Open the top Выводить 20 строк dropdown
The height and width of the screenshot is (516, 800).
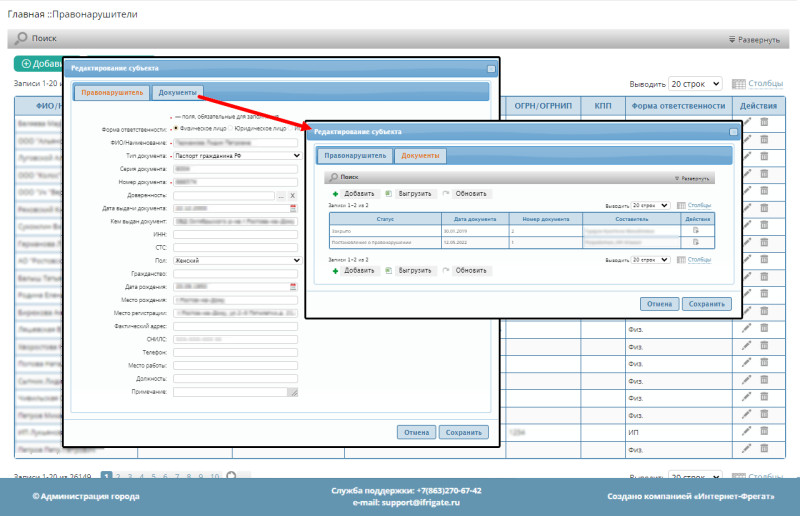pyautogui.click(x=694, y=85)
